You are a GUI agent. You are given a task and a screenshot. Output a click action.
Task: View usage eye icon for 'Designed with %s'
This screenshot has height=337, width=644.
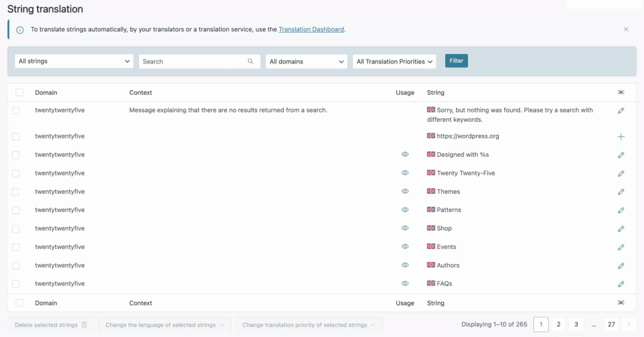point(405,154)
